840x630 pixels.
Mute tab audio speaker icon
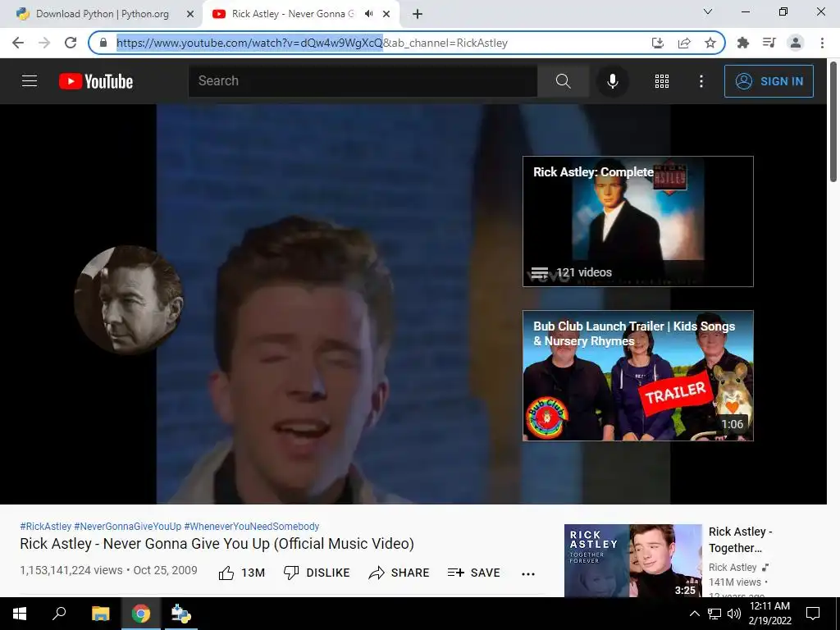[368, 14]
